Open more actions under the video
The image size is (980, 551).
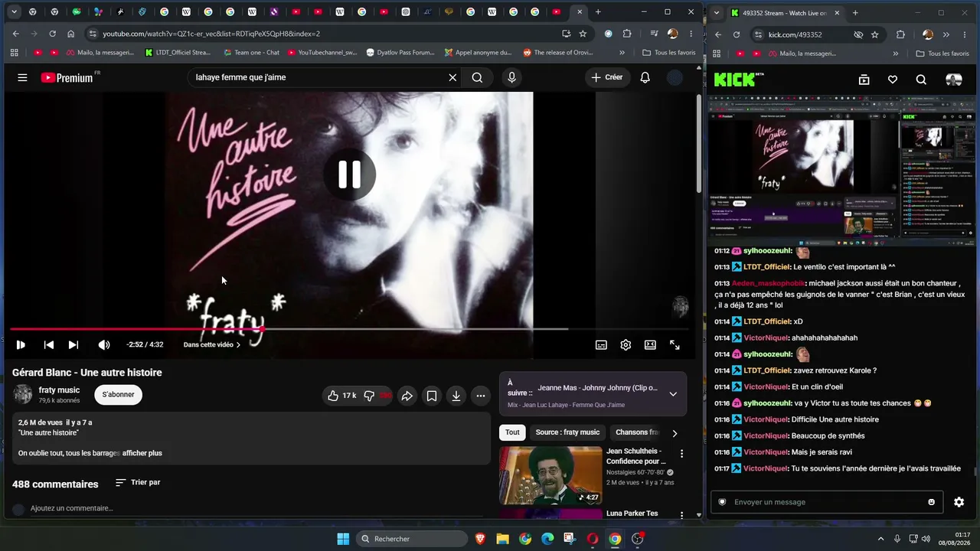tap(481, 396)
